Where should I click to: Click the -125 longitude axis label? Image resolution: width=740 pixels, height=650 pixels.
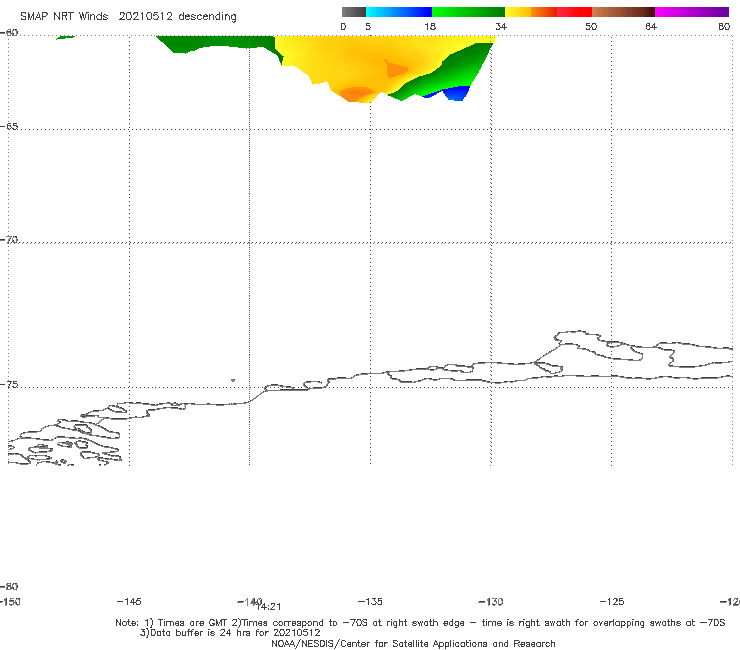[x=612, y=601]
